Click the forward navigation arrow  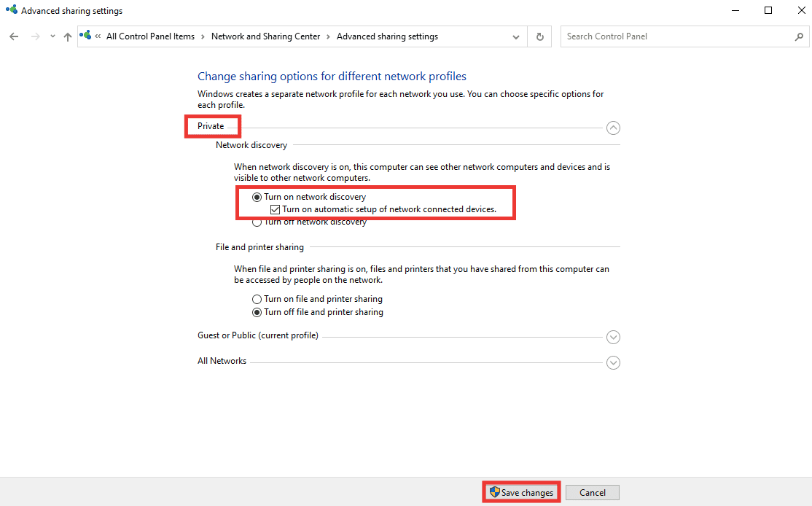(x=34, y=36)
